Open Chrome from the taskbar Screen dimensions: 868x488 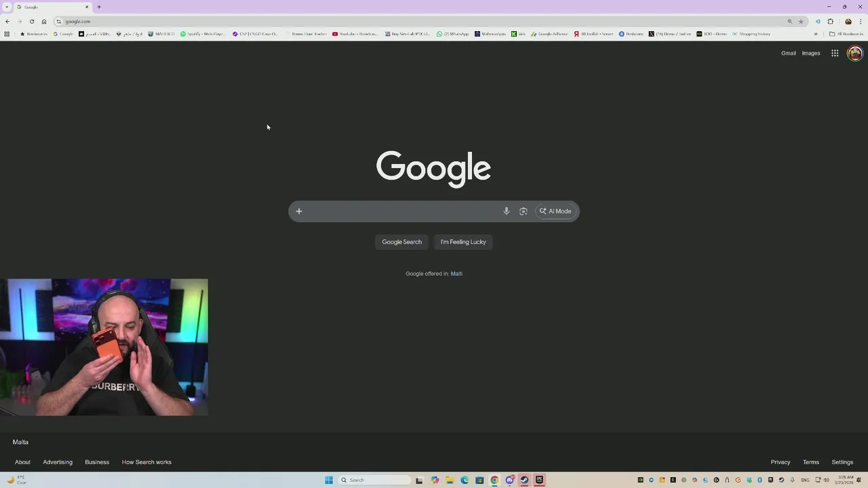pyautogui.click(x=494, y=480)
